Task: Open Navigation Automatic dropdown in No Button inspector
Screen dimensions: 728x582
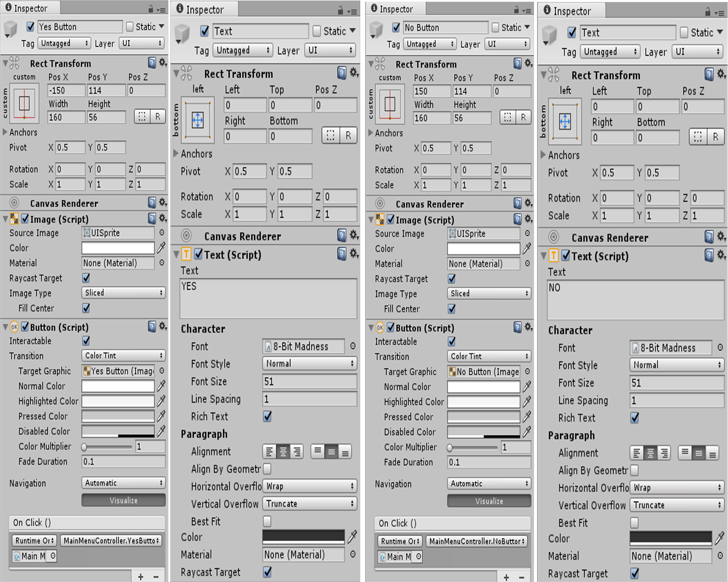Action: click(x=489, y=484)
